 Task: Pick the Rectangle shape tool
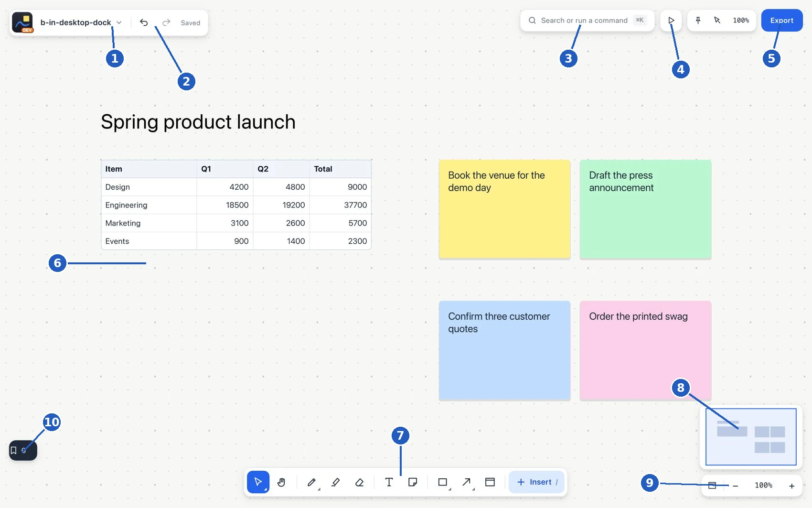pyautogui.click(x=443, y=482)
